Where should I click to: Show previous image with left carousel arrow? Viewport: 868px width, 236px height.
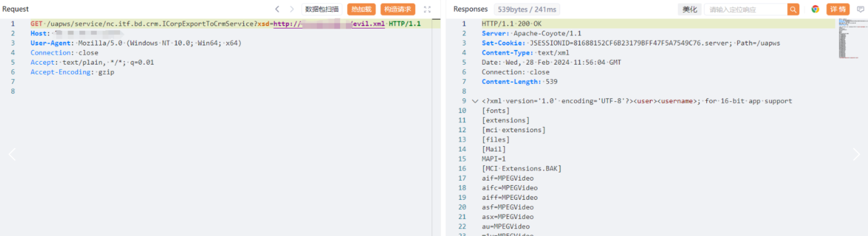(x=12, y=154)
